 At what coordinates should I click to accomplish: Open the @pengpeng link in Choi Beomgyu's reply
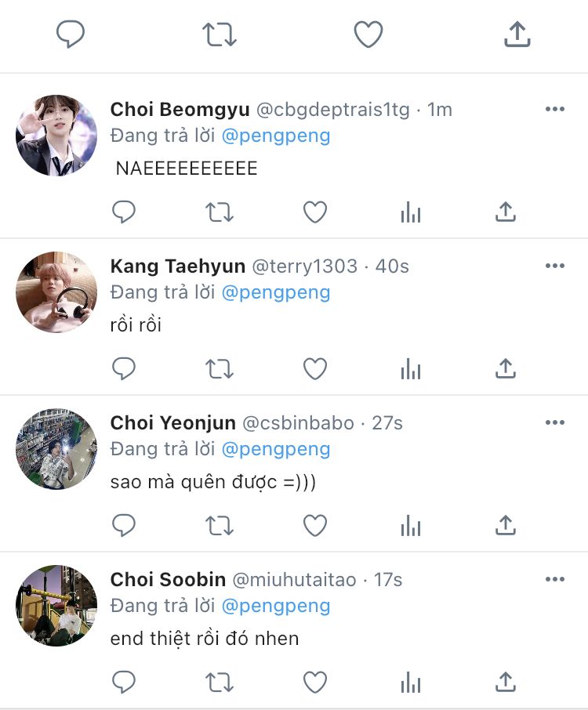(276, 136)
